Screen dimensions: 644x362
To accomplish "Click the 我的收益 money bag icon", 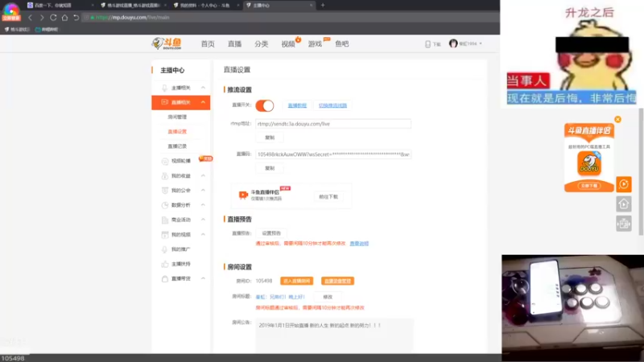I will (x=165, y=176).
